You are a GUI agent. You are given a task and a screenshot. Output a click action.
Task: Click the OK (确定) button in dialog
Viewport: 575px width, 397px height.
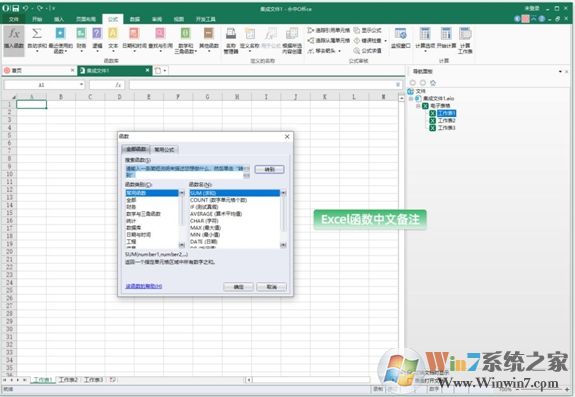pyautogui.click(x=238, y=287)
